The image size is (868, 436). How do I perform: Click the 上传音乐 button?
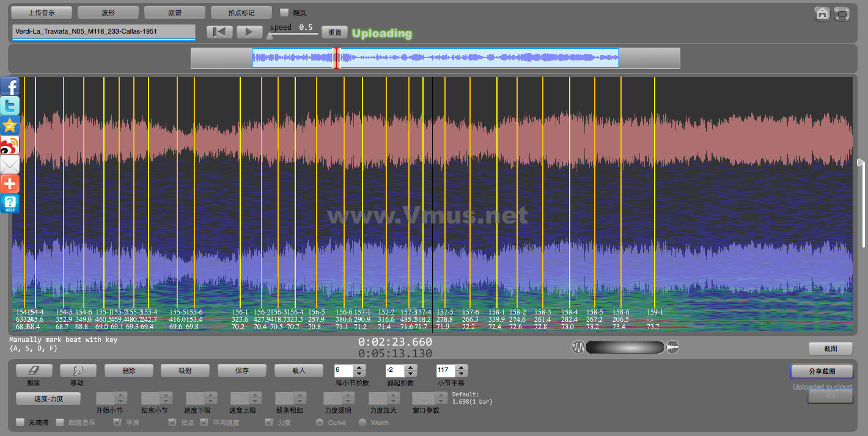42,12
